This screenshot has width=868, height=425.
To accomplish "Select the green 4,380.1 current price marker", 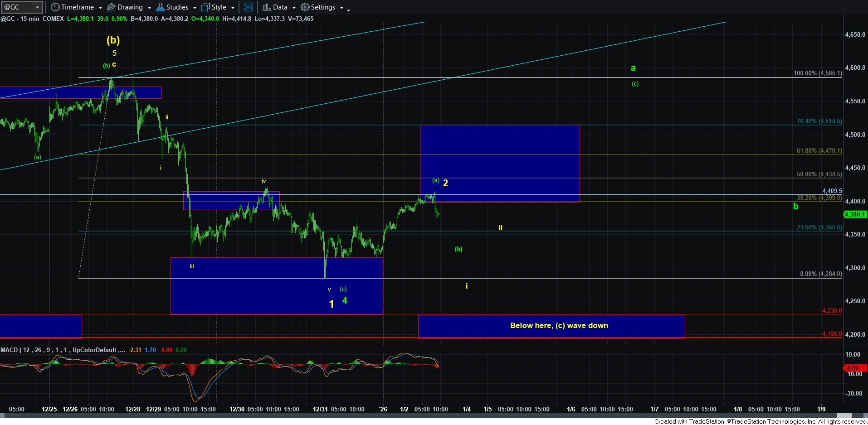I will (x=855, y=214).
